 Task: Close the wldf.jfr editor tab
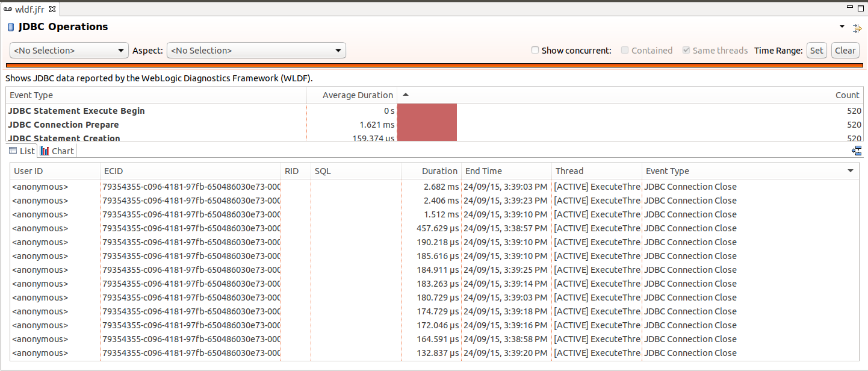pyautogui.click(x=52, y=10)
